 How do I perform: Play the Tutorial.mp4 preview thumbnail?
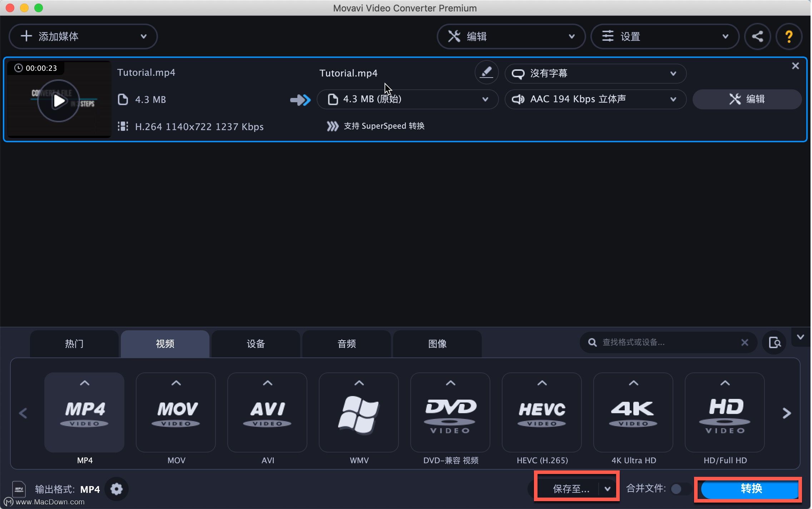(59, 101)
